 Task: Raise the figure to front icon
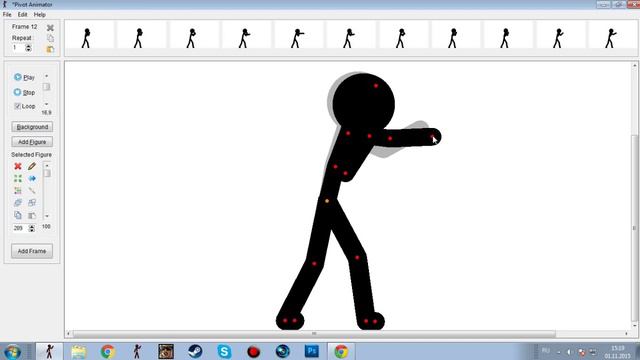(x=18, y=202)
